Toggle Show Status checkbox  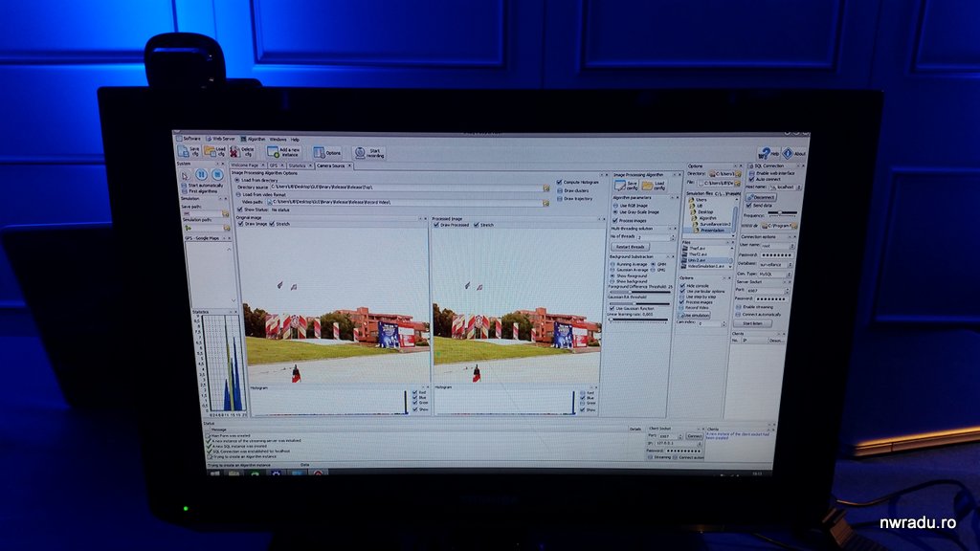tap(239, 209)
